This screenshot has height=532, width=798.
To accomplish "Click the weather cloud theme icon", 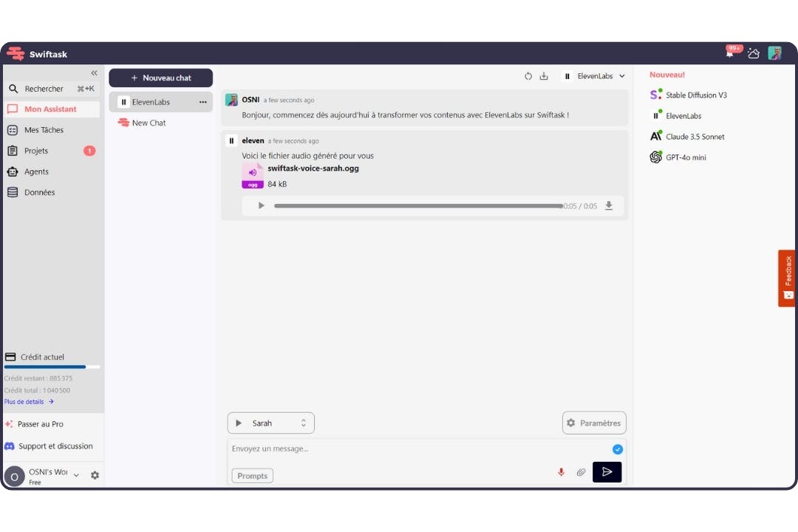I will coord(754,53).
